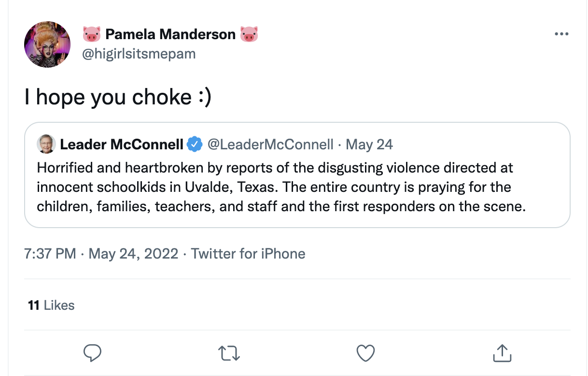The height and width of the screenshot is (376, 588).
Task: Like the tweet with the heart icon
Action: tap(365, 353)
